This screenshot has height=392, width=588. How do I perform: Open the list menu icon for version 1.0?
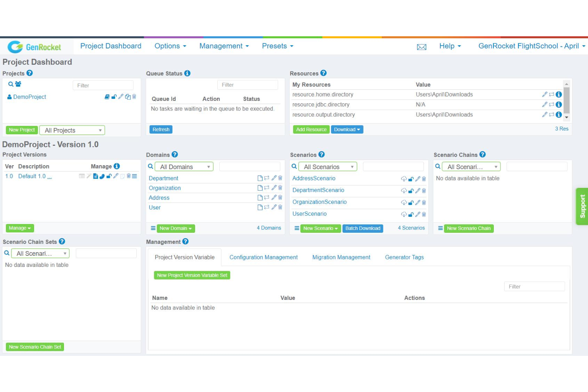click(x=134, y=176)
